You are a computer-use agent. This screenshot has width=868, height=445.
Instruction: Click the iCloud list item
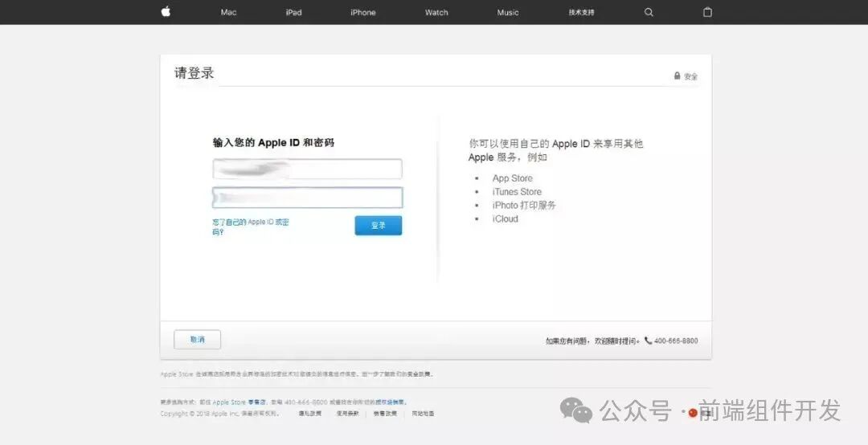pyautogui.click(x=506, y=218)
